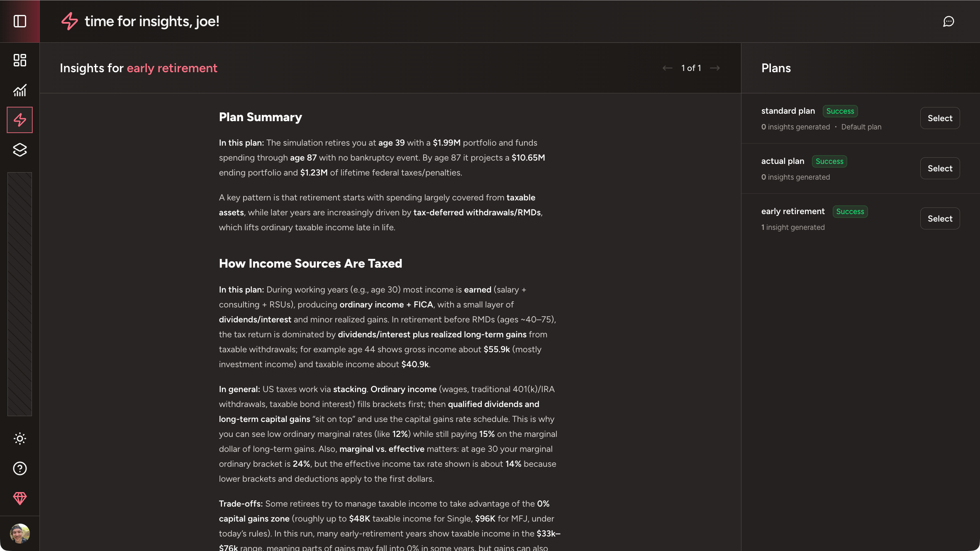Screen dimensions: 980x551
Task: Click the early retirement link in insights title
Action: tap(172, 68)
